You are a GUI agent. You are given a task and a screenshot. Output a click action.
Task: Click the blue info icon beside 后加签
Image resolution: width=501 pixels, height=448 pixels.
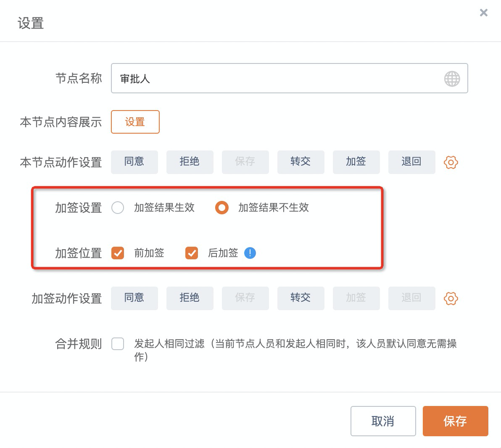point(250,253)
